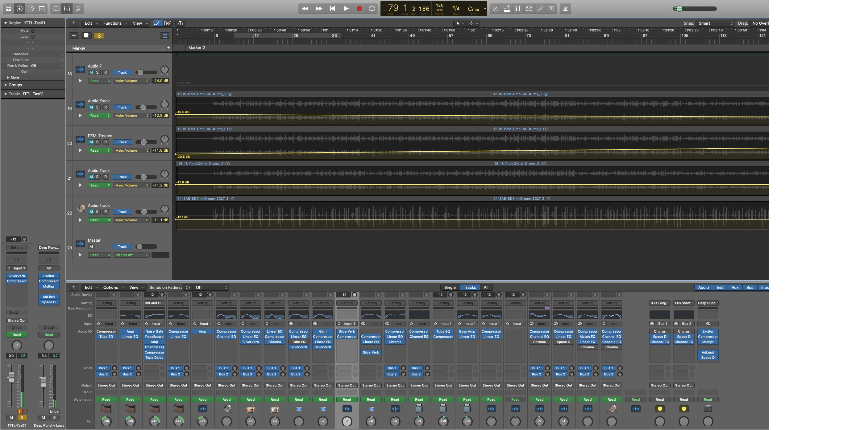Open Quick Help question mark icon
Screen dimensions: 868x430
pos(31,8)
